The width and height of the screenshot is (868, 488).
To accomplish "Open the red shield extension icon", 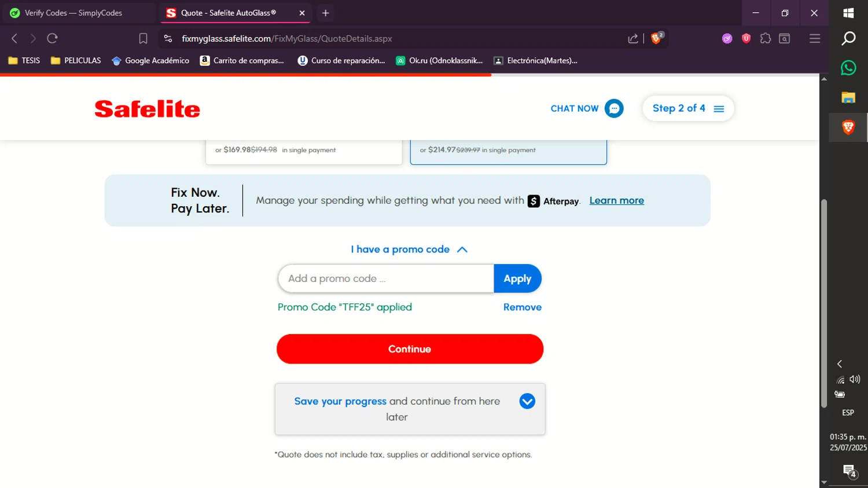I will [746, 38].
